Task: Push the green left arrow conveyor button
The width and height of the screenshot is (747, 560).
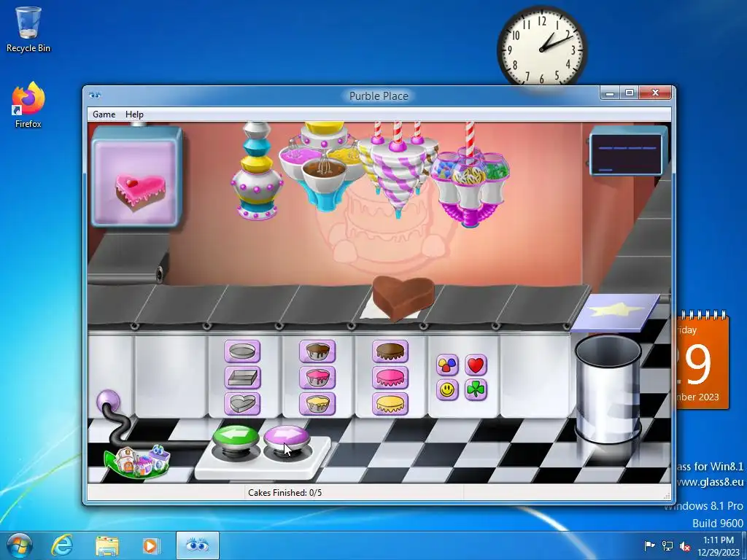Action: [x=236, y=437]
